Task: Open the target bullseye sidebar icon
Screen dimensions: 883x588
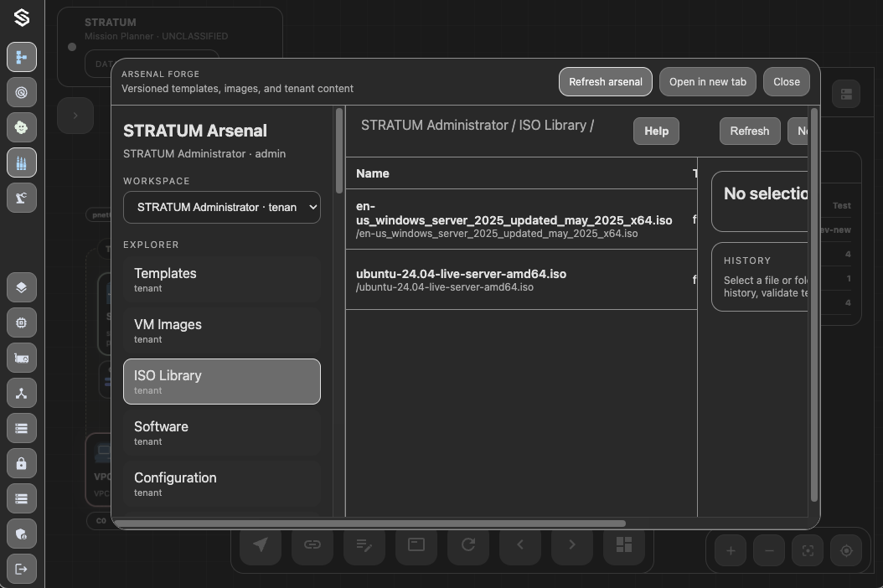Action: click(x=22, y=92)
